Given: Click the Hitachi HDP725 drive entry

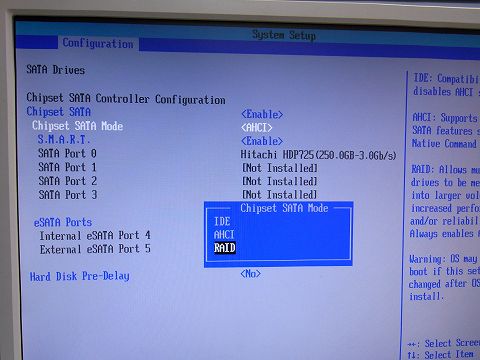Looking at the screenshot, I should point(318,155).
